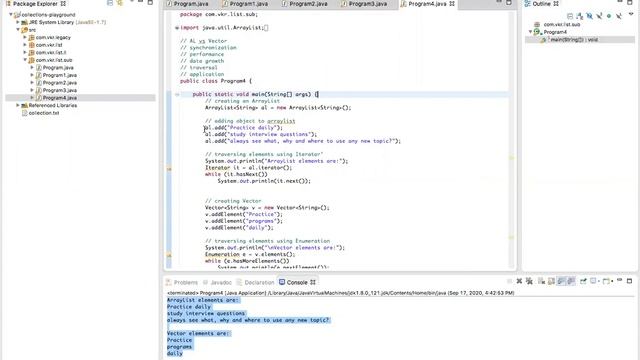Expand Program3.java in Package Explorer
640x360 pixels.
[32, 90]
